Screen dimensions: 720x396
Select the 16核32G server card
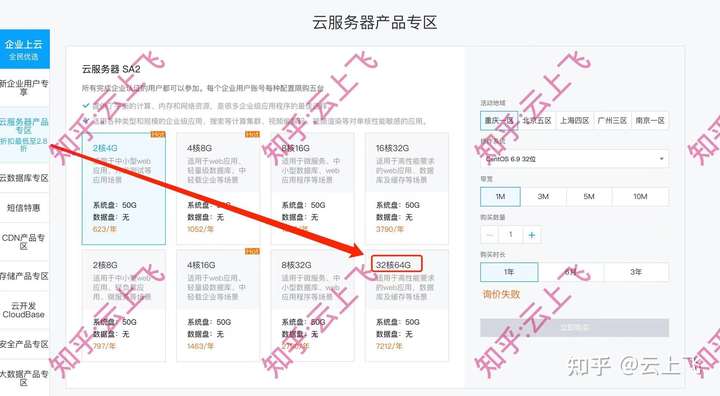[x=407, y=188]
